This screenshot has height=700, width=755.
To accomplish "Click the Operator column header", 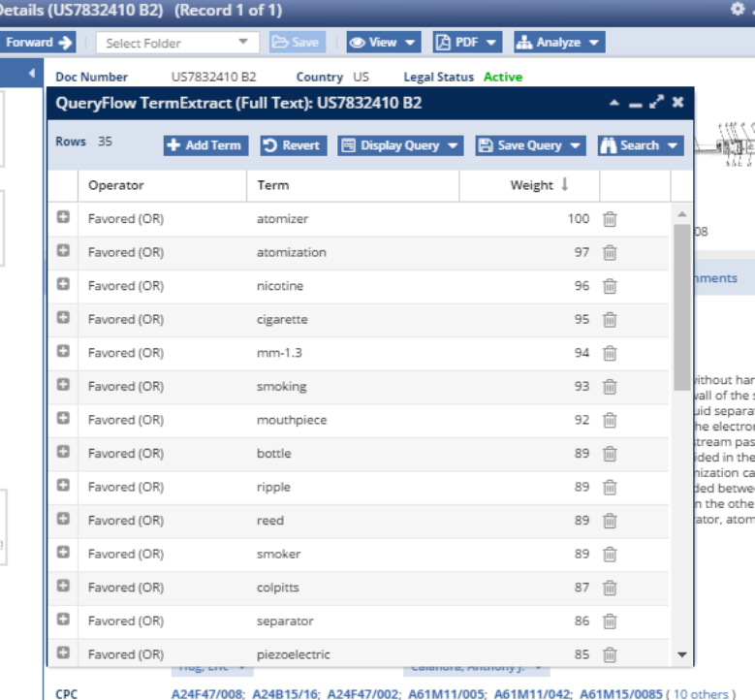I will tap(162, 185).
